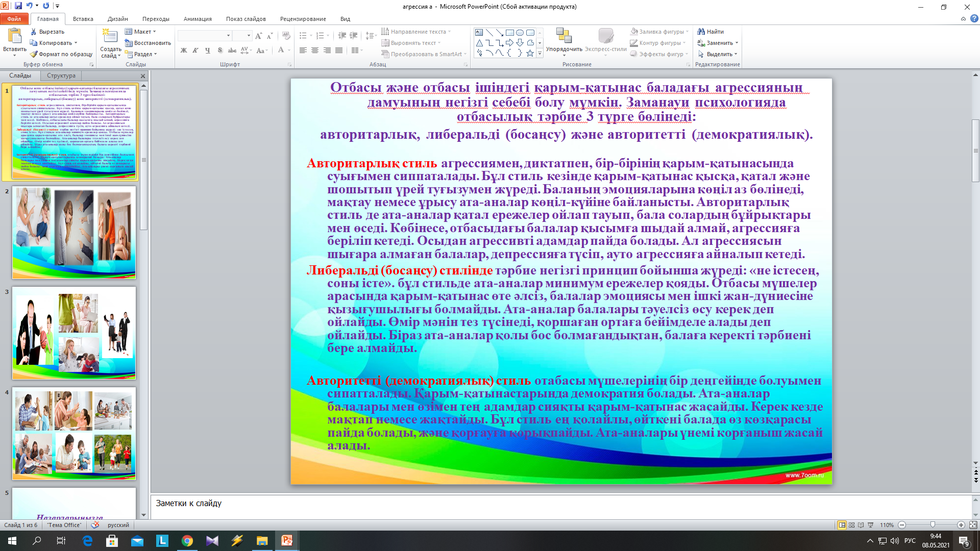980x551 pixels.
Task: Expand the shapes gallery
Action: (x=540, y=54)
